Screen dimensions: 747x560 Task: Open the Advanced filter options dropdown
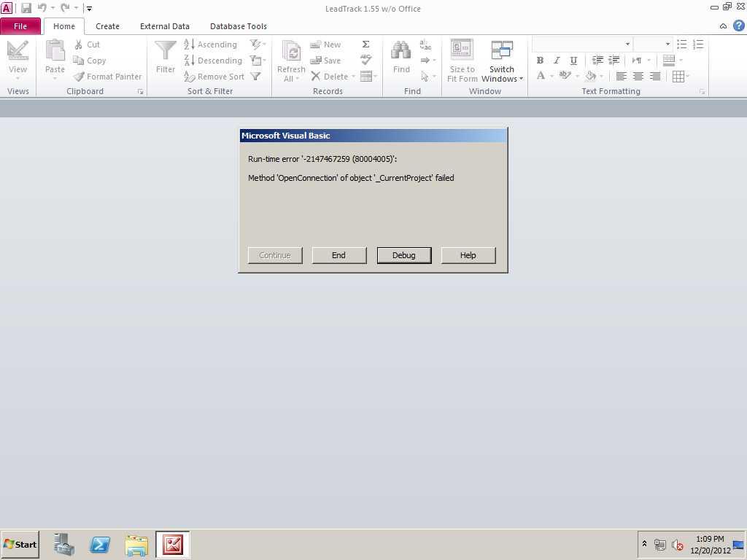coord(258,61)
